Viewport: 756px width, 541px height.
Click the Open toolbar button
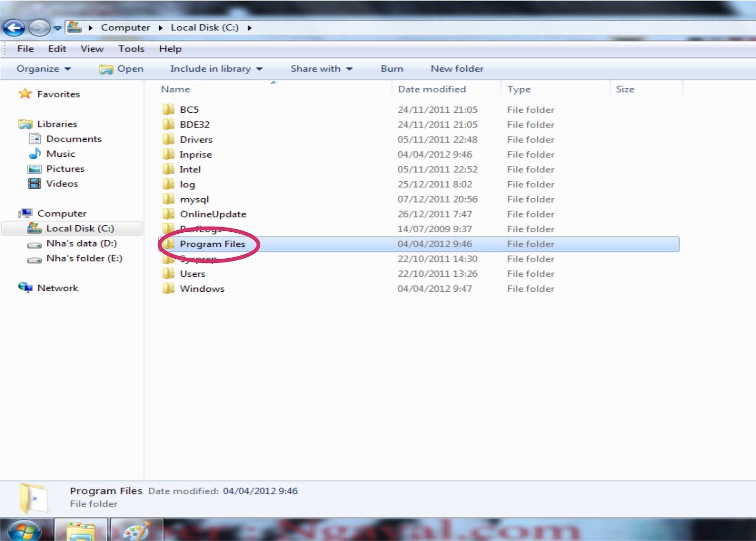coord(121,69)
